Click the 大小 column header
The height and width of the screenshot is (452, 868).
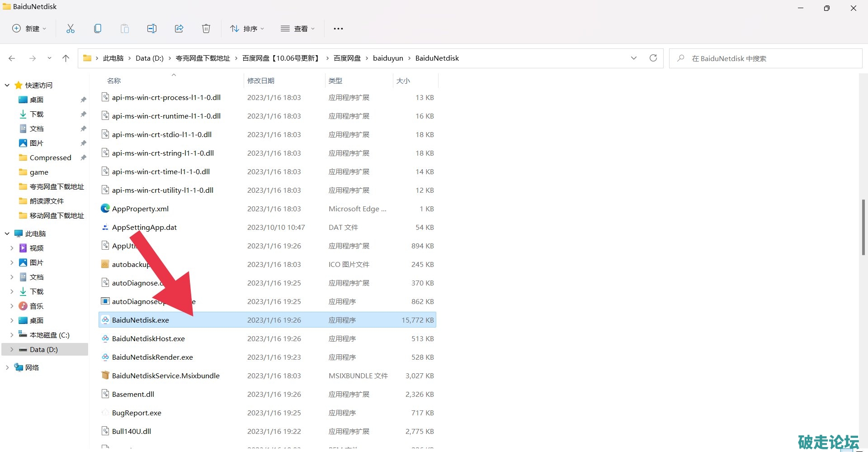click(403, 81)
